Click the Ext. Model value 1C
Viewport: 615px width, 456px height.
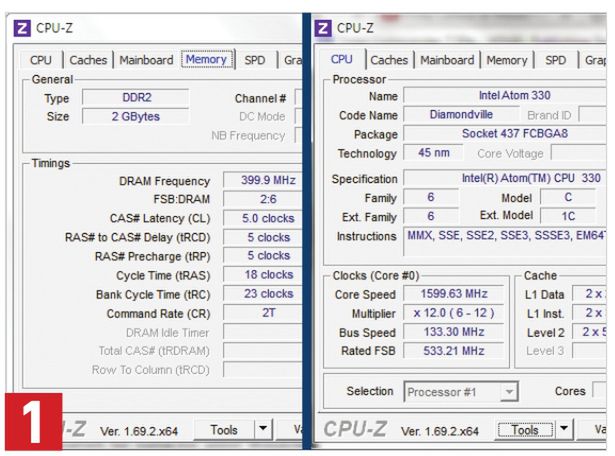(x=568, y=216)
